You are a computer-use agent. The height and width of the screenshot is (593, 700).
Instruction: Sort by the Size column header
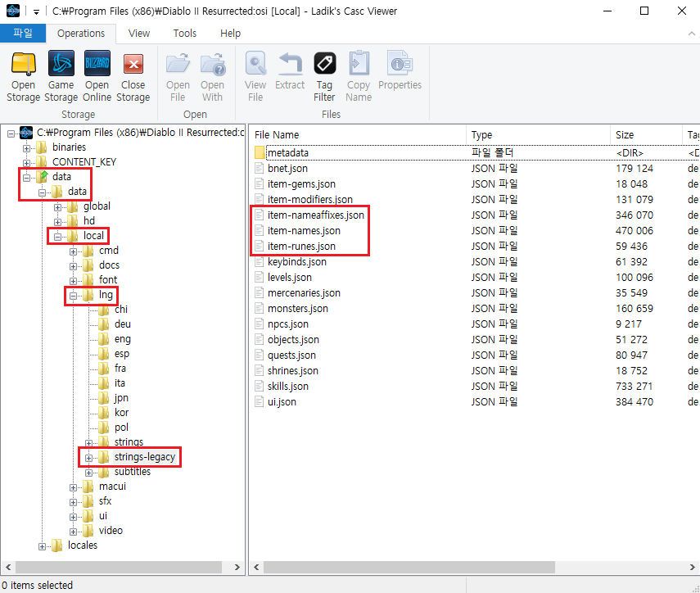point(646,135)
